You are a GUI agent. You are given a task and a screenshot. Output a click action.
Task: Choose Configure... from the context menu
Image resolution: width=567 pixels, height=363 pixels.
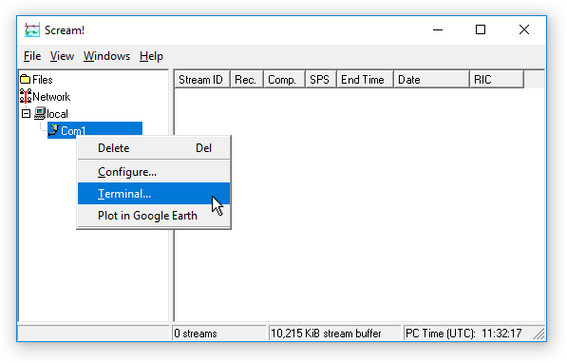154,172
